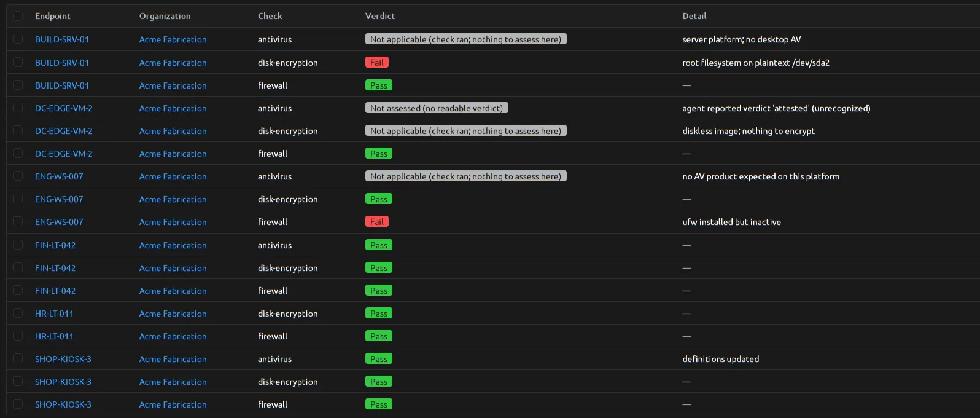Click the Pass badge for SHOP-KIOSK-3 antivirus
The image size is (980, 418).
(379, 358)
